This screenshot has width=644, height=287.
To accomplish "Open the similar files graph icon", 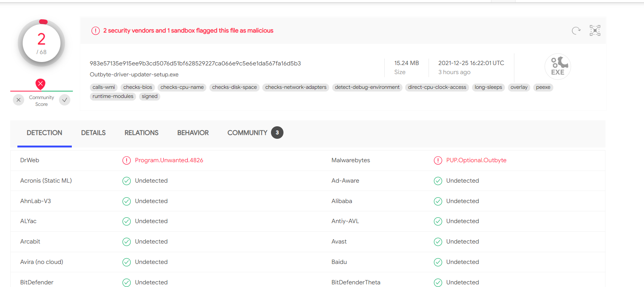I will point(595,31).
